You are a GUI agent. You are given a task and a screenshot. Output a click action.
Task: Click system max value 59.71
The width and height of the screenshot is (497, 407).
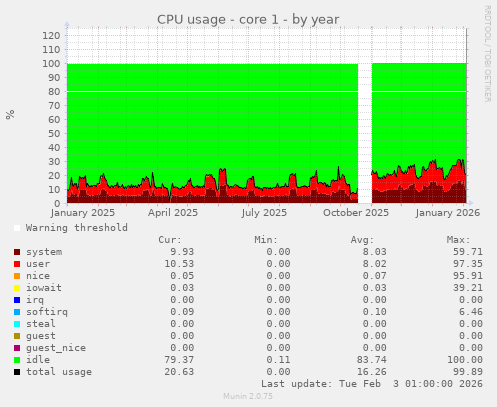click(468, 252)
